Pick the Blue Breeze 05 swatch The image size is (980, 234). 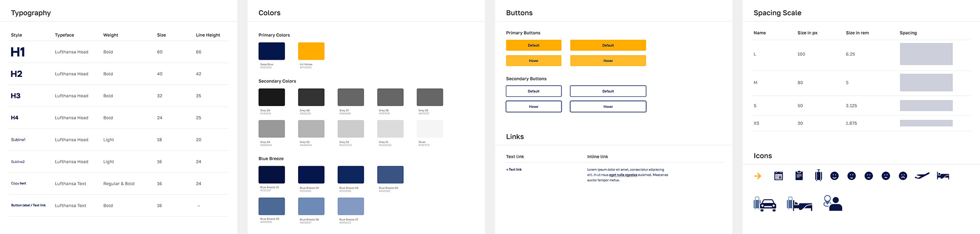272,206
